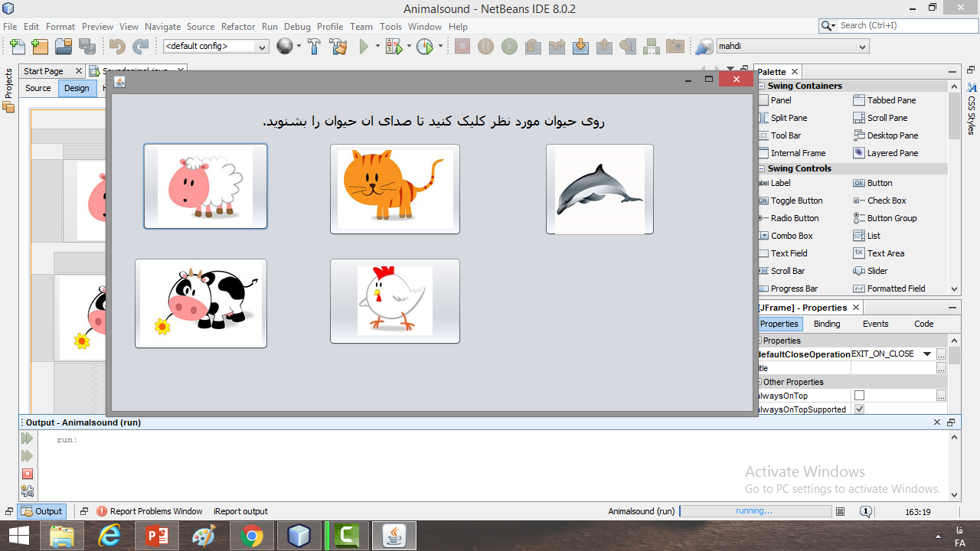Screen dimensions: 980x551
Task: Click the chicken picture button
Action: [394, 301]
